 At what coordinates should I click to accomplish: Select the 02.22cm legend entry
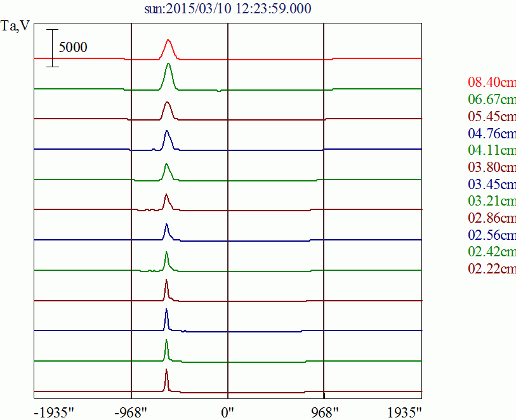492,269
